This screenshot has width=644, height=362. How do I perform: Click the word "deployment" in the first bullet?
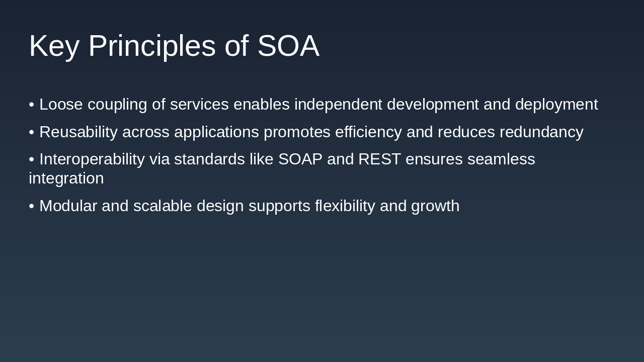[556, 105]
